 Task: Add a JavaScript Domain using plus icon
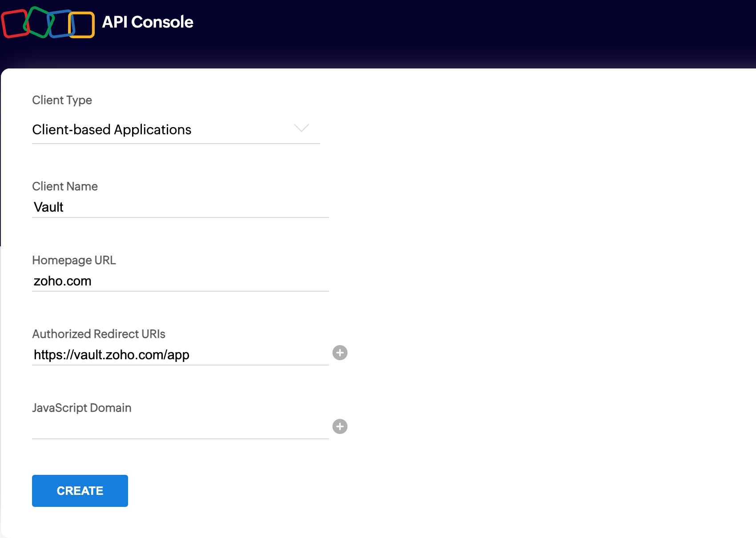(340, 427)
